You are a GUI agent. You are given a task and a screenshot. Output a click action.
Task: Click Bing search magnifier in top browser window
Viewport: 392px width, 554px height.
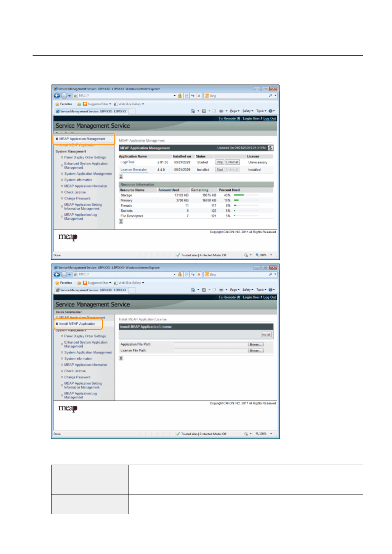270,96
